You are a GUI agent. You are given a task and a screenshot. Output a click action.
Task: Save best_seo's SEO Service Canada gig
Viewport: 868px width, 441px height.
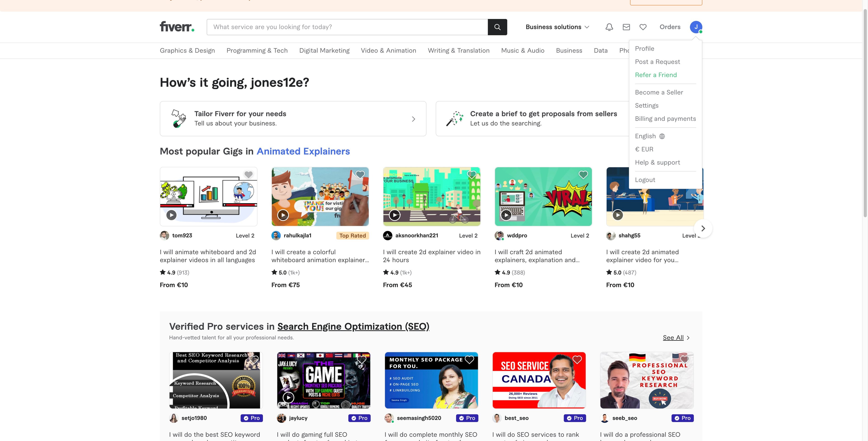577,359
